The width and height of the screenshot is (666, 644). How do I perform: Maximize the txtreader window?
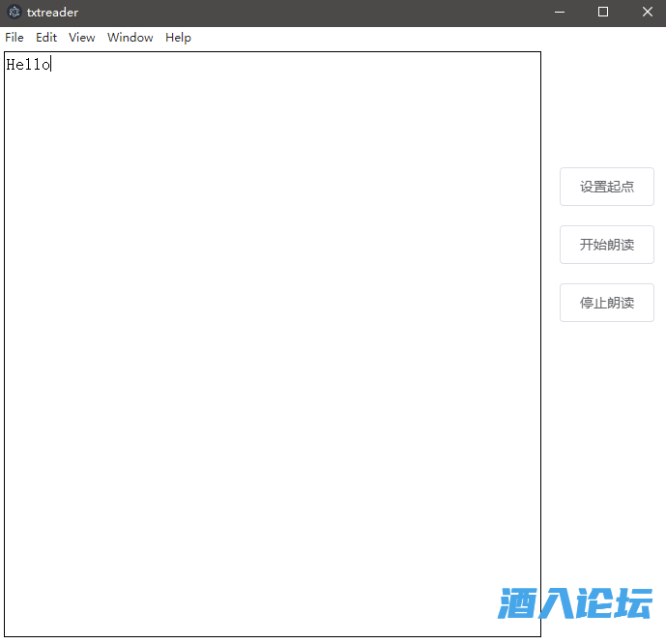click(603, 13)
